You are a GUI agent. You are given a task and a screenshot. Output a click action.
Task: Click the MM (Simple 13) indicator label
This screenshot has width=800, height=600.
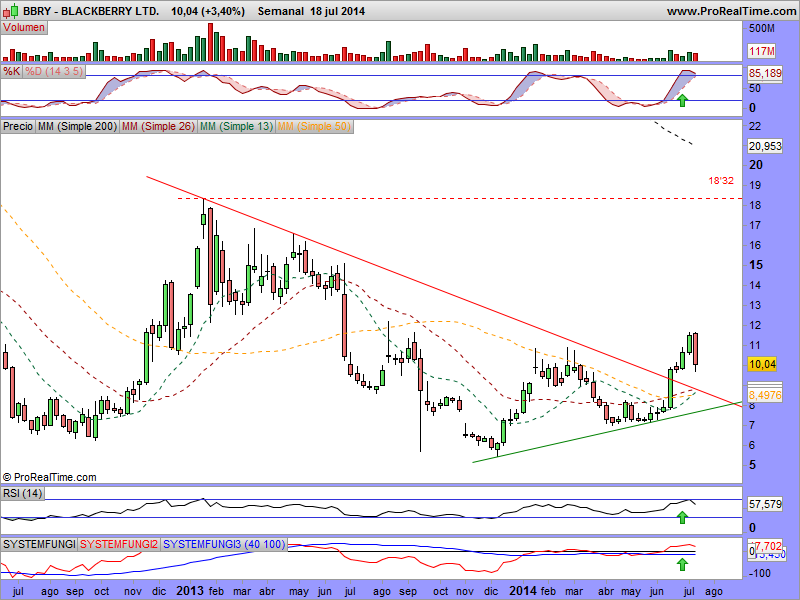point(236,126)
